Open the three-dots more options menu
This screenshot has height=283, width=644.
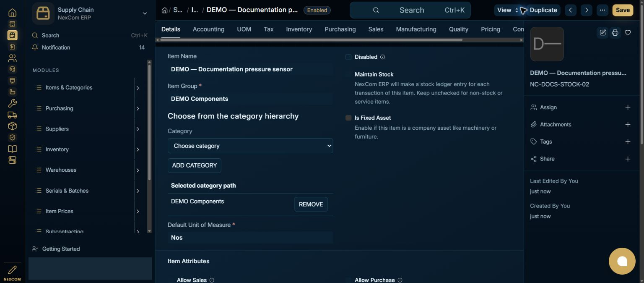click(x=602, y=10)
